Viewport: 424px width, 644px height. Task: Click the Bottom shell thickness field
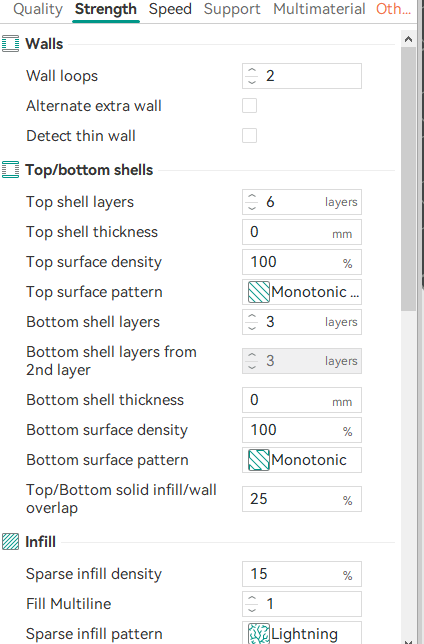tap(302, 400)
